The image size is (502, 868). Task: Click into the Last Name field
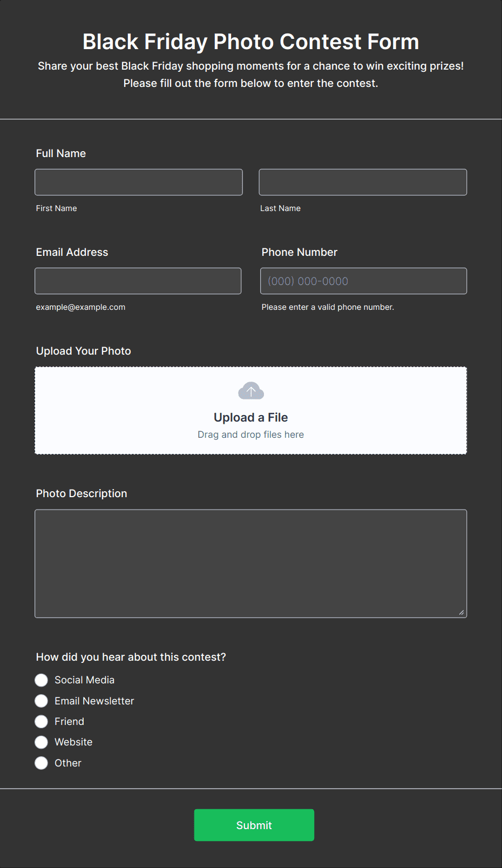tap(363, 182)
